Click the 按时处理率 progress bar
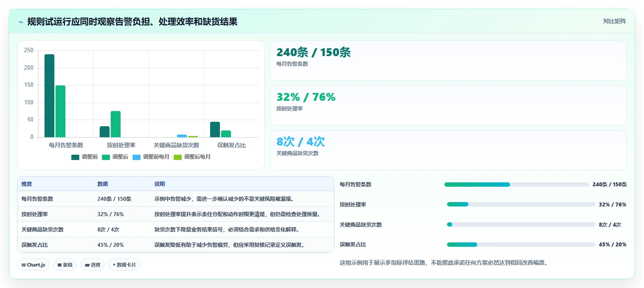Image resolution: width=644 pixels, height=288 pixels. 521,204
